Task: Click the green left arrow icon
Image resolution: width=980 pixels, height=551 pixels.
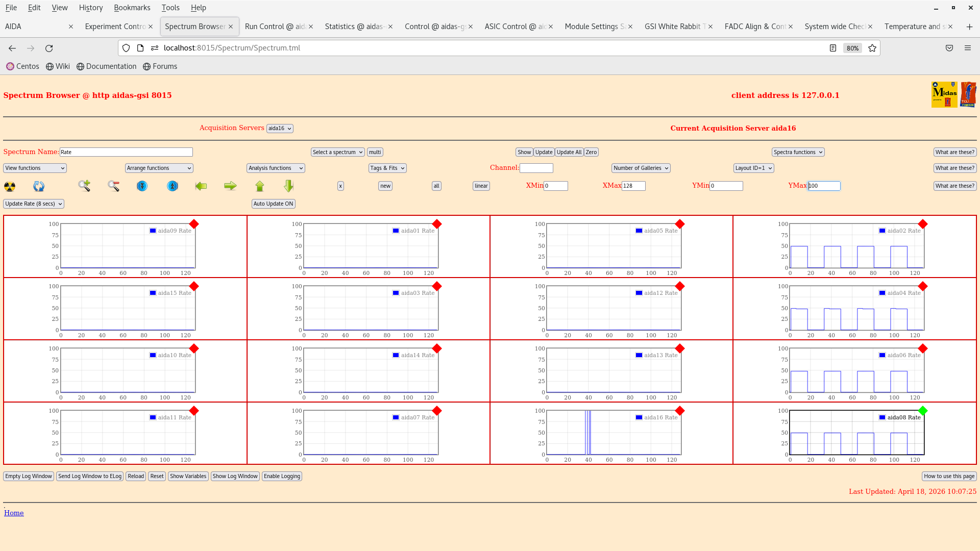Action: [x=201, y=186]
